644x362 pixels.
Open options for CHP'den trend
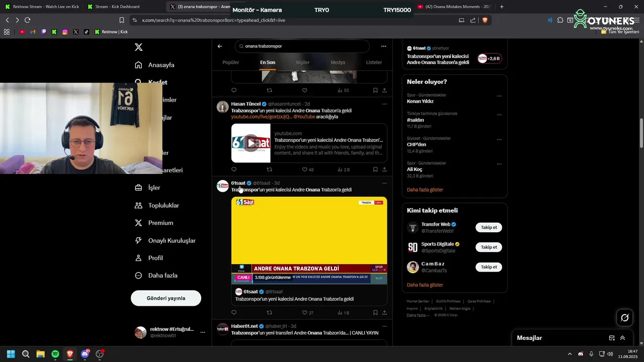click(499, 139)
